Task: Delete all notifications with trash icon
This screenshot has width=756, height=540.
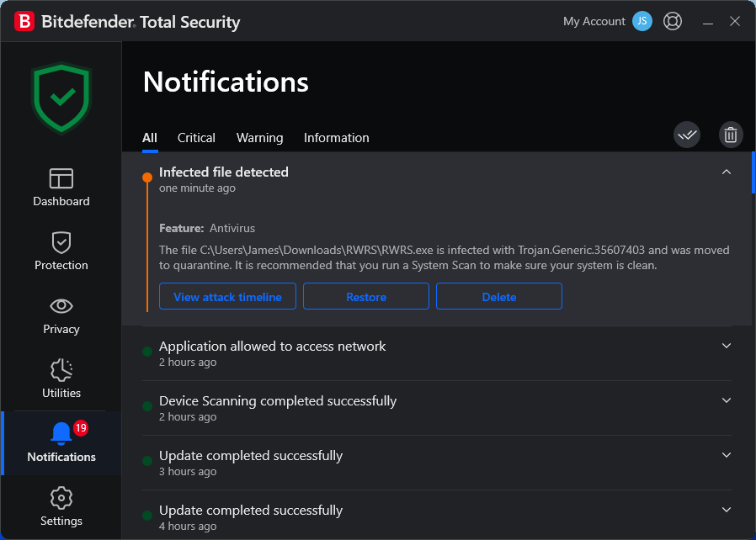Action: (x=731, y=135)
